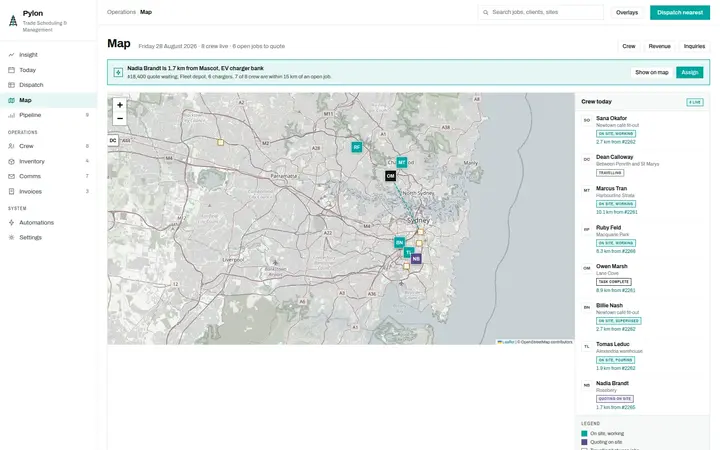Click '1.7 km from #2265' job link
The width and height of the screenshot is (720, 450).
point(616,407)
